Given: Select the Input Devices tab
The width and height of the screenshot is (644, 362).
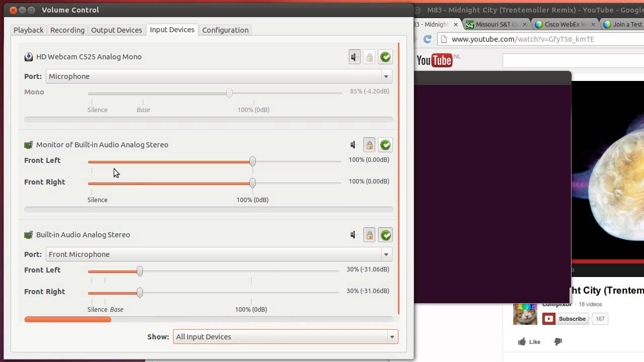Looking at the screenshot, I should click(172, 30).
